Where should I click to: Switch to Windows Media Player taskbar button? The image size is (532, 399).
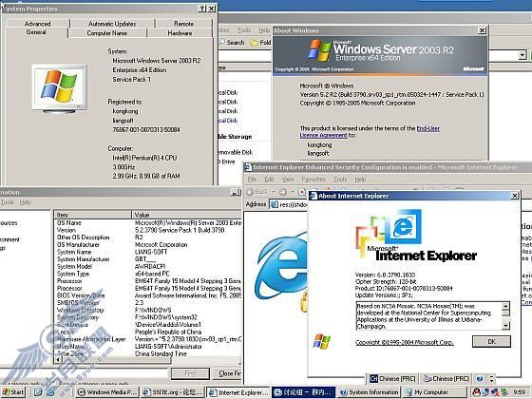106,392
